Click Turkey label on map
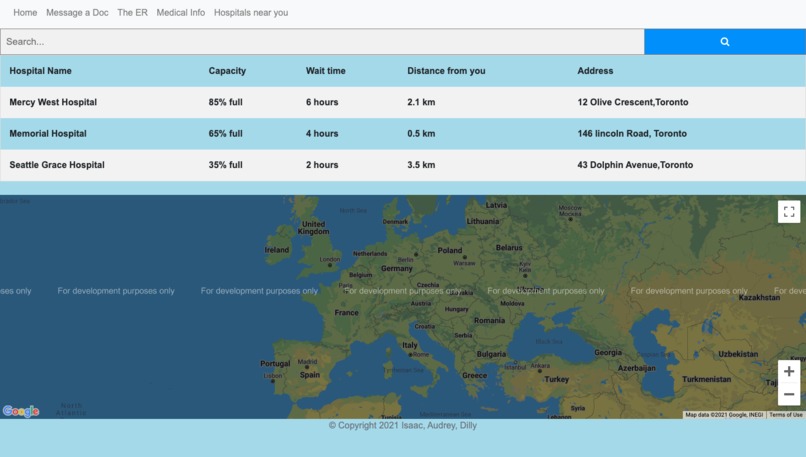Viewport: 806px width, 457px height. click(557, 379)
